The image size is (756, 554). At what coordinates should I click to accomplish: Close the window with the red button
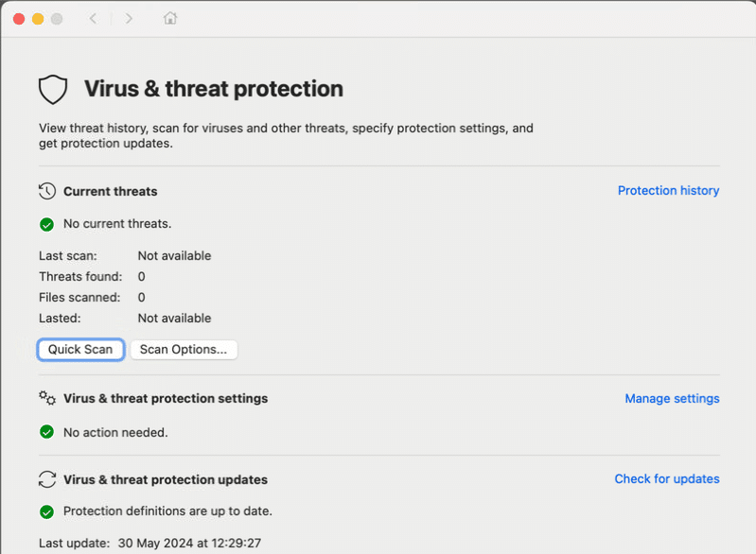[19, 19]
